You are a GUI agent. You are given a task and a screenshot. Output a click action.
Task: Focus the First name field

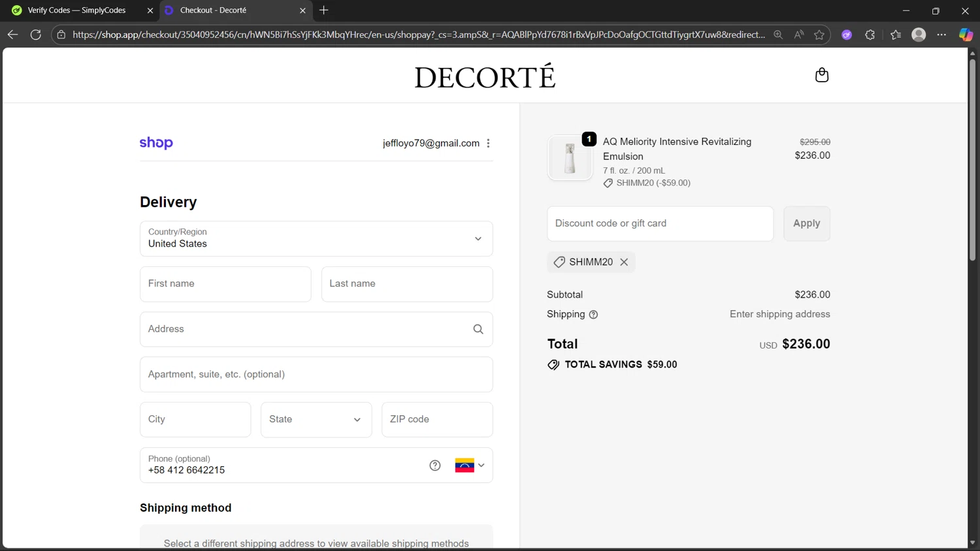[x=225, y=284]
